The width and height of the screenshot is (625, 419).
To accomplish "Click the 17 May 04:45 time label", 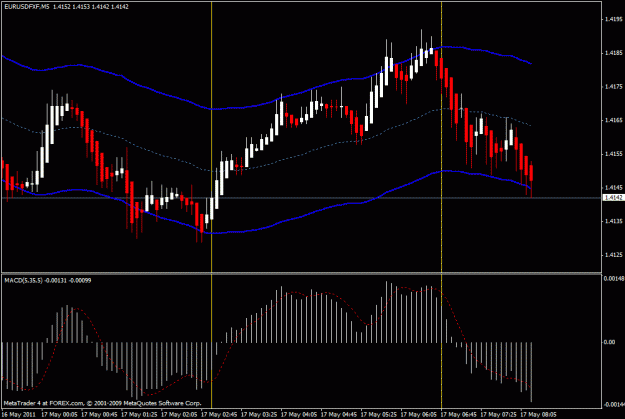I will 339,415.
